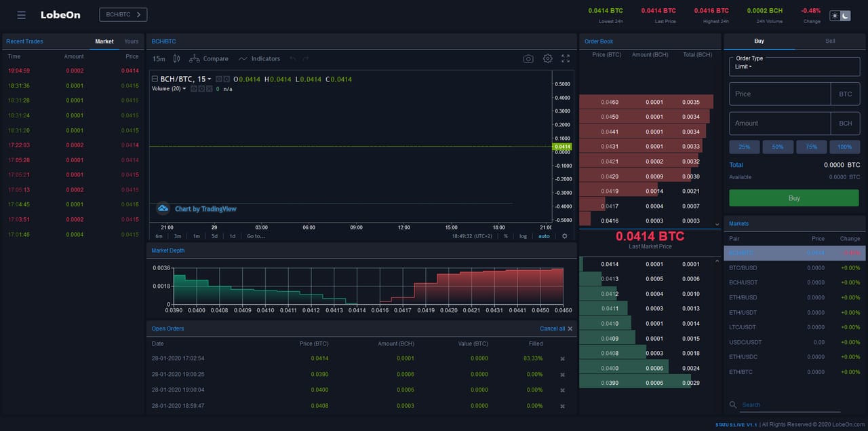Open the chart Compare tool
The width and height of the screenshot is (868, 431).
point(208,59)
